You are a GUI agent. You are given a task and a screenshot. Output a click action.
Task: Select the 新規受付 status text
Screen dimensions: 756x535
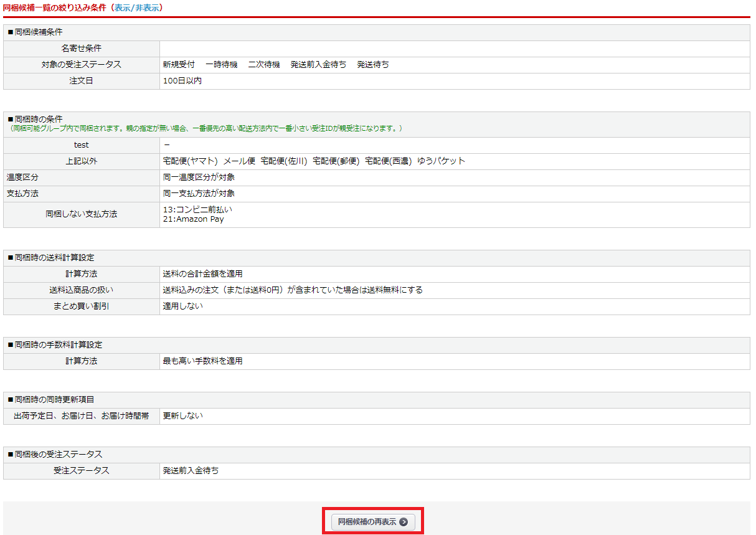[x=179, y=65]
